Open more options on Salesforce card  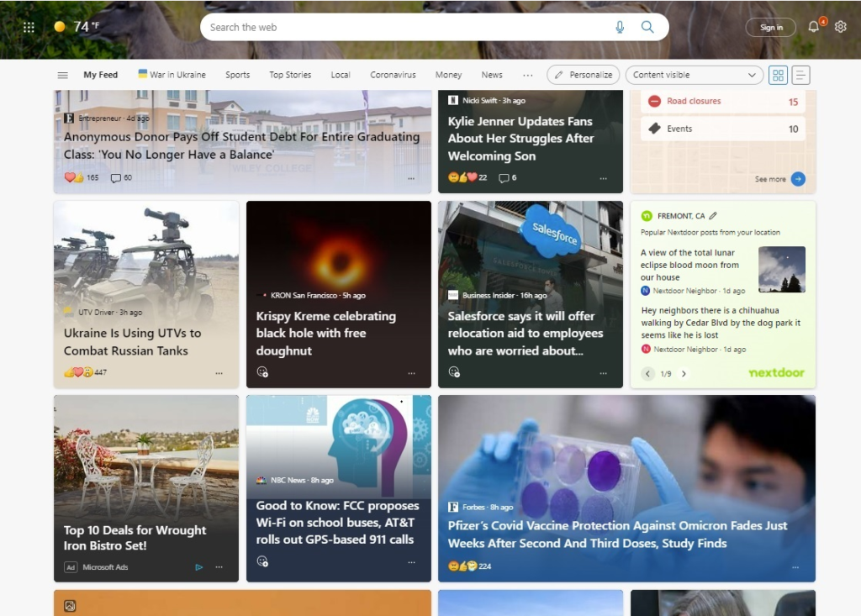click(x=604, y=373)
